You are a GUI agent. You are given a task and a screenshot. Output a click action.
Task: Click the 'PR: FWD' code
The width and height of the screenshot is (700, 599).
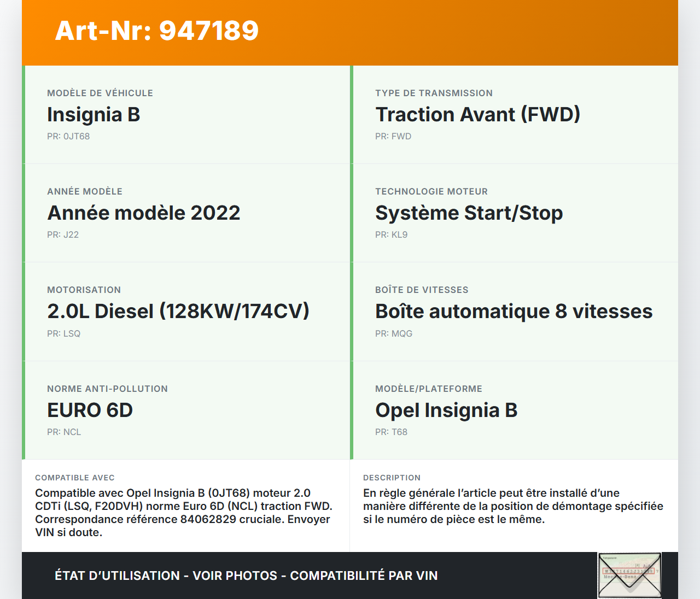(393, 137)
